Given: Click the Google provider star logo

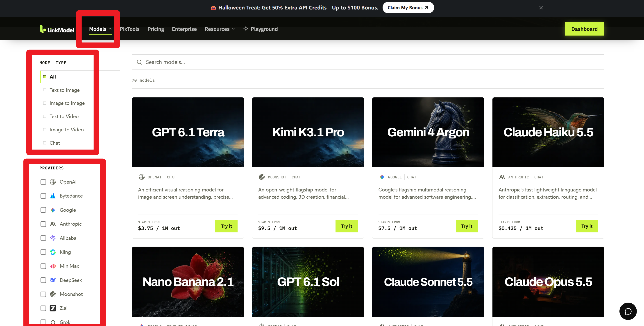Looking at the screenshot, I should pyautogui.click(x=53, y=210).
